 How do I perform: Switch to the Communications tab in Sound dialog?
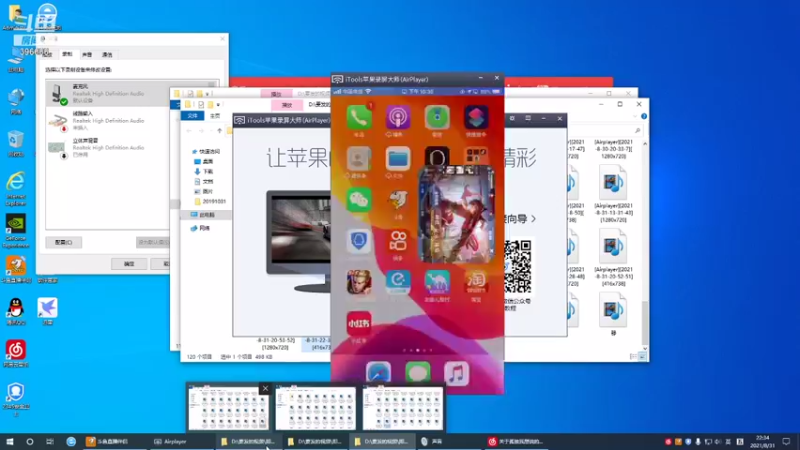(107, 55)
